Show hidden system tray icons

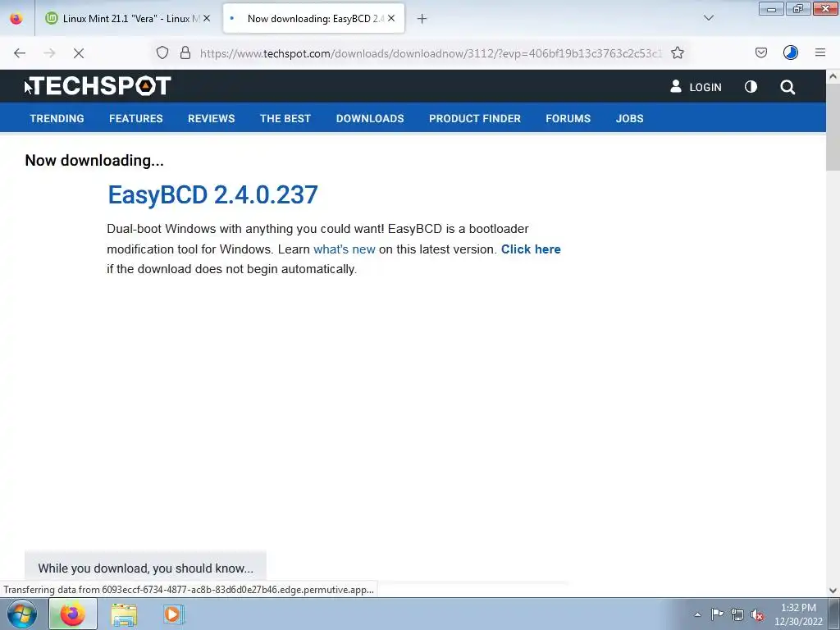[x=697, y=614]
